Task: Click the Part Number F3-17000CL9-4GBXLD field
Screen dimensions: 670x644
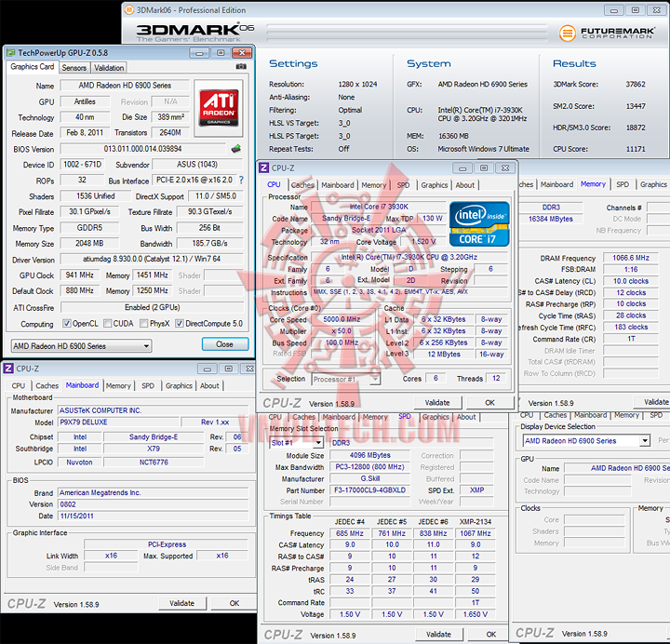Action: (x=369, y=490)
